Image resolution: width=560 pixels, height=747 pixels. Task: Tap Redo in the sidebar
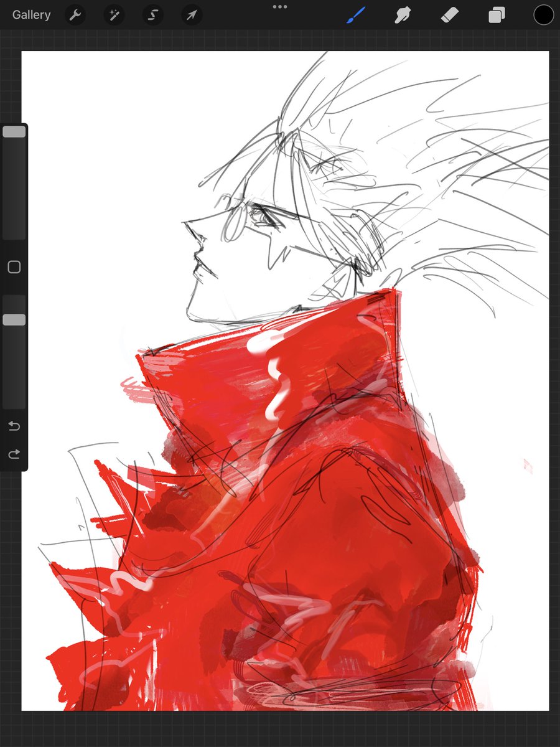pyautogui.click(x=14, y=454)
